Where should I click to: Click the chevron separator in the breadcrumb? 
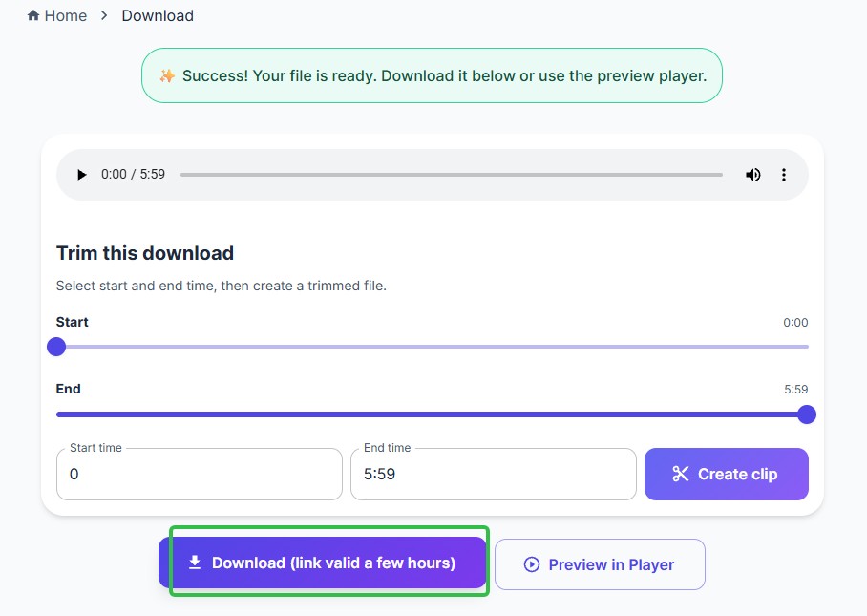click(x=104, y=15)
